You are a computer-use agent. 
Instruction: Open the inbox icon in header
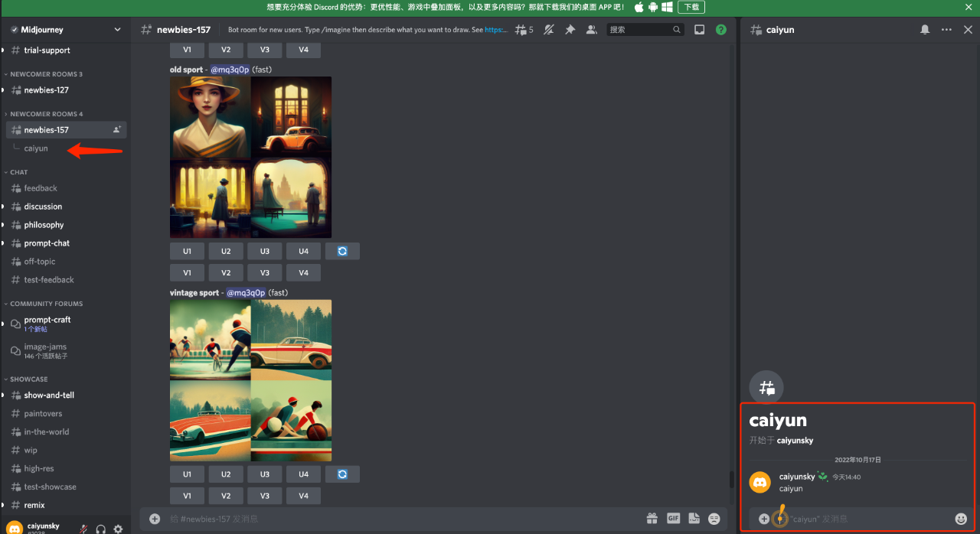point(699,30)
